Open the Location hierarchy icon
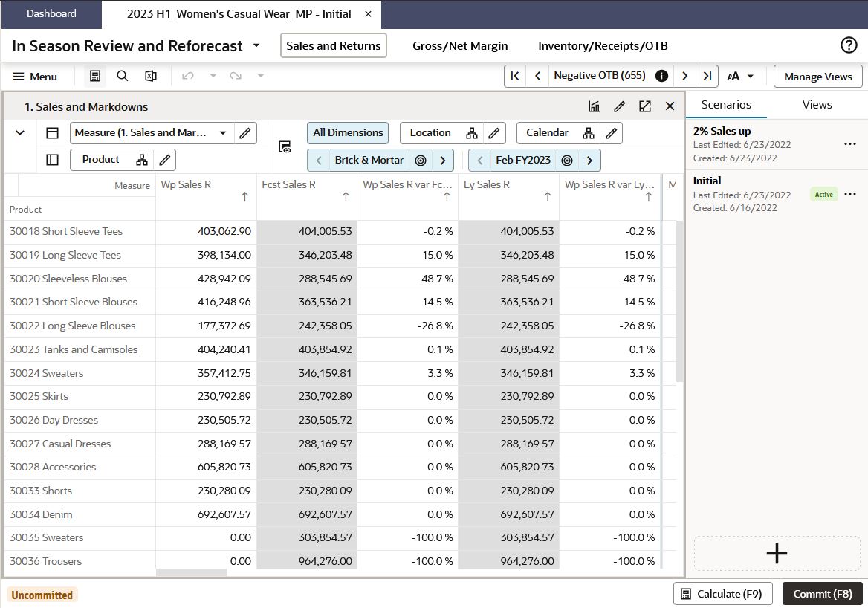This screenshot has height=608, width=868. [x=472, y=133]
